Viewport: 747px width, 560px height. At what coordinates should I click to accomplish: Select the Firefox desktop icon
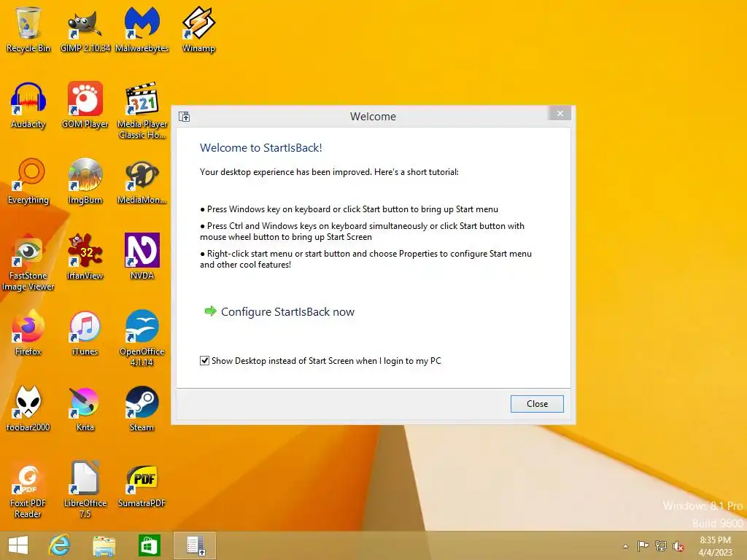[28, 332]
